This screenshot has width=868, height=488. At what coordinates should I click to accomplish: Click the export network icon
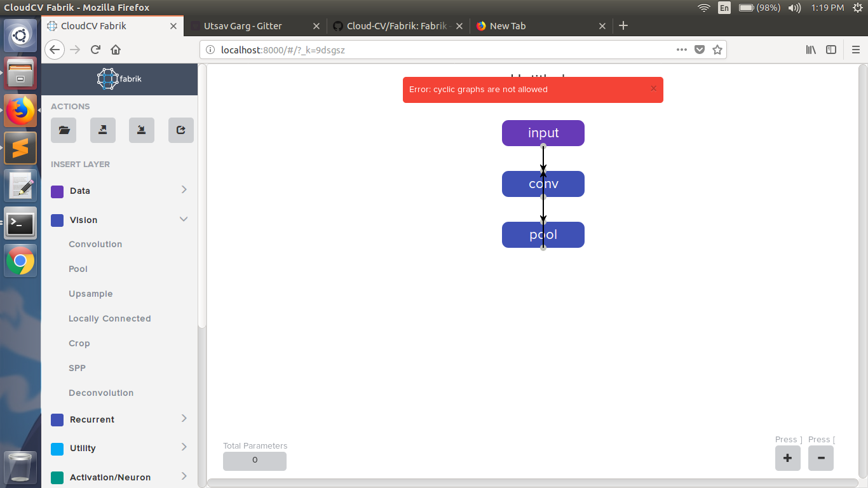(102, 130)
